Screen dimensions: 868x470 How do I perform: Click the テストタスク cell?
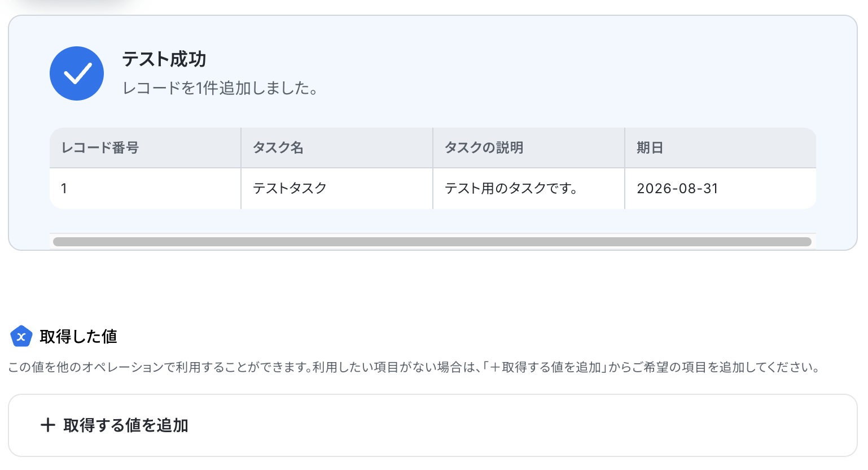[337, 189]
